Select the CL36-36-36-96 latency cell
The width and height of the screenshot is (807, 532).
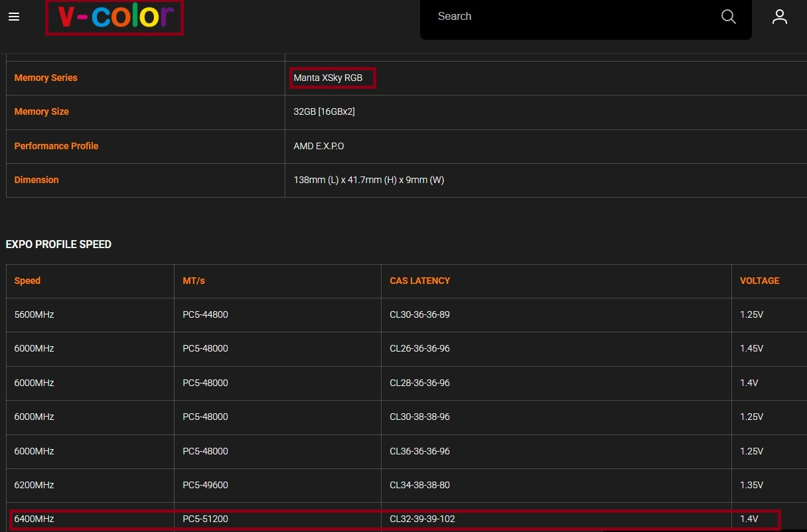pos(419,451)
